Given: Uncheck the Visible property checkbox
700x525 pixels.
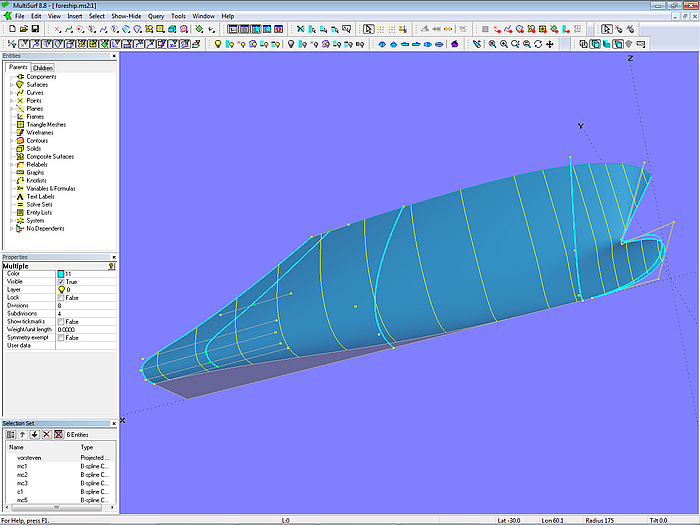Looking at the screenshot, I should pos(61,282).
